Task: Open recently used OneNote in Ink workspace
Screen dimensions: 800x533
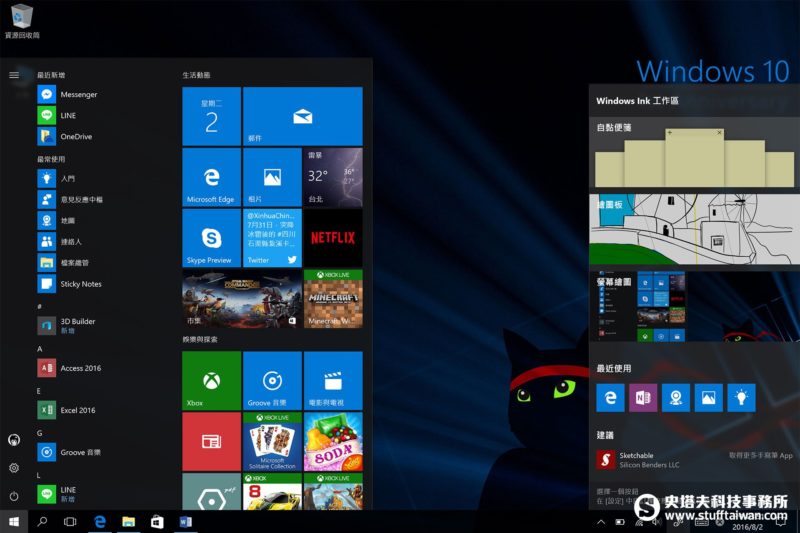Action: 643,397
